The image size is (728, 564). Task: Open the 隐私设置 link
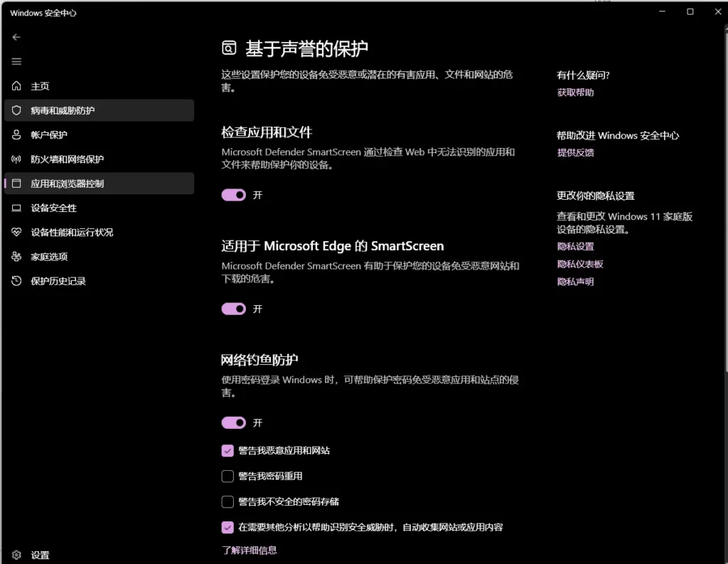coord(575,246)
